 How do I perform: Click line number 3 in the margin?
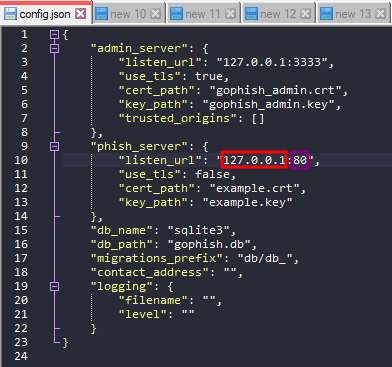24,62
